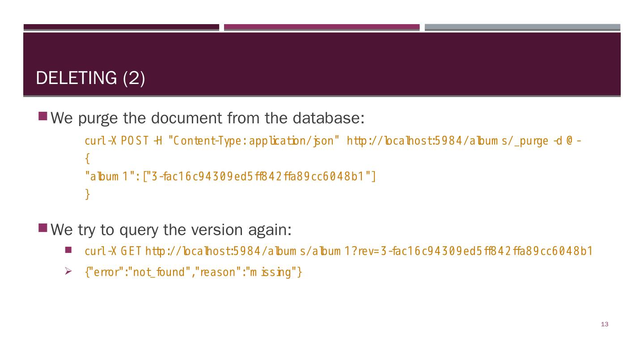Select the "We purge the document" heading text

point(208,118)
